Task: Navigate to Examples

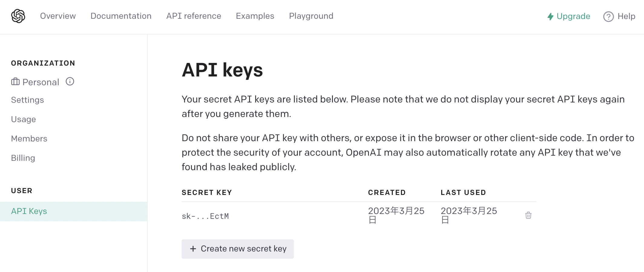Action: (255, 16)
